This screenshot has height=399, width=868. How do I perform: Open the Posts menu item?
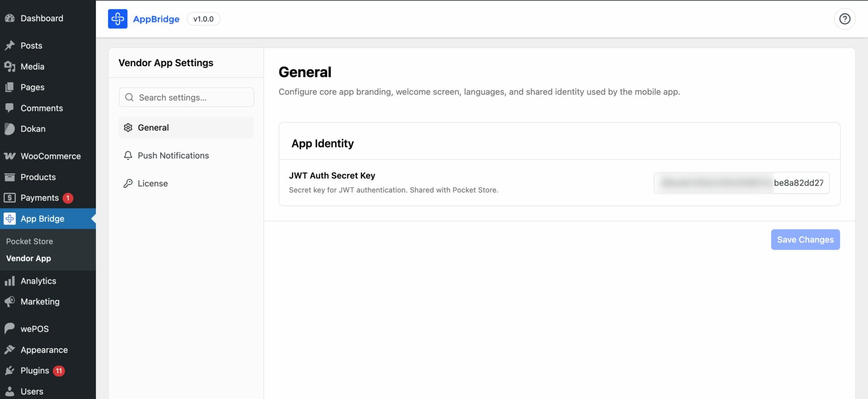click(x=48, y=46)
